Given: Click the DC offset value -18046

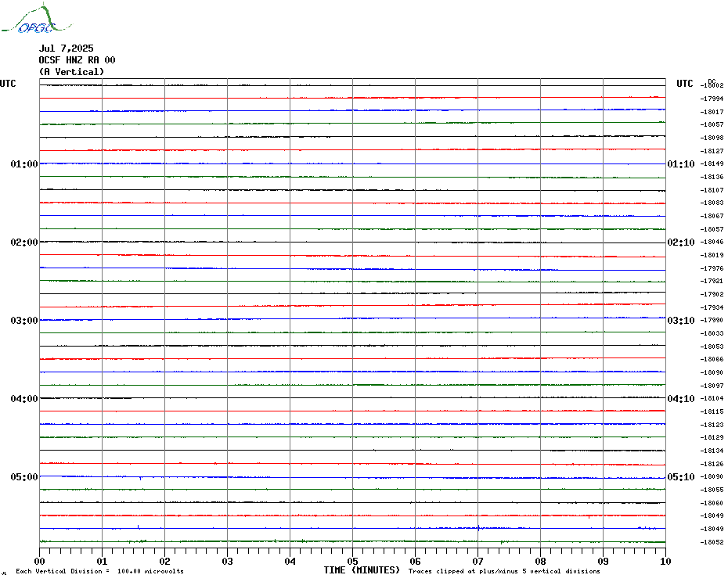Looking at the screenshot, I should (712, 242).
